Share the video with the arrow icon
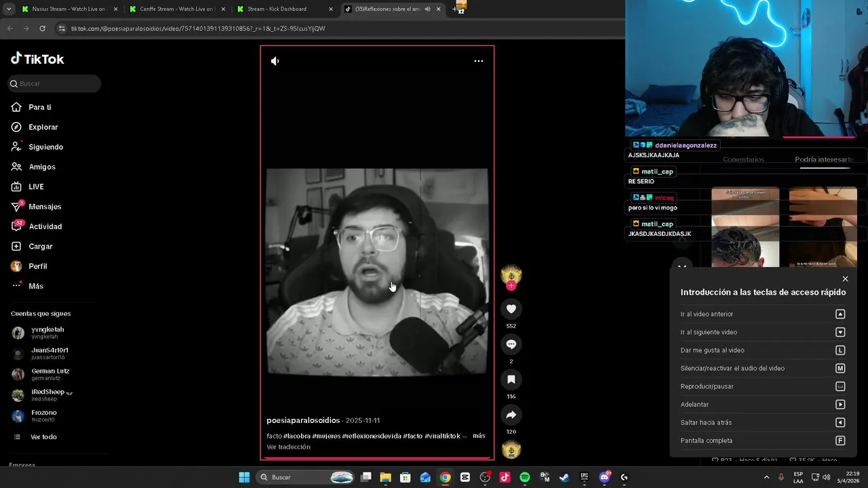868x488 pixels. [511, 415]
